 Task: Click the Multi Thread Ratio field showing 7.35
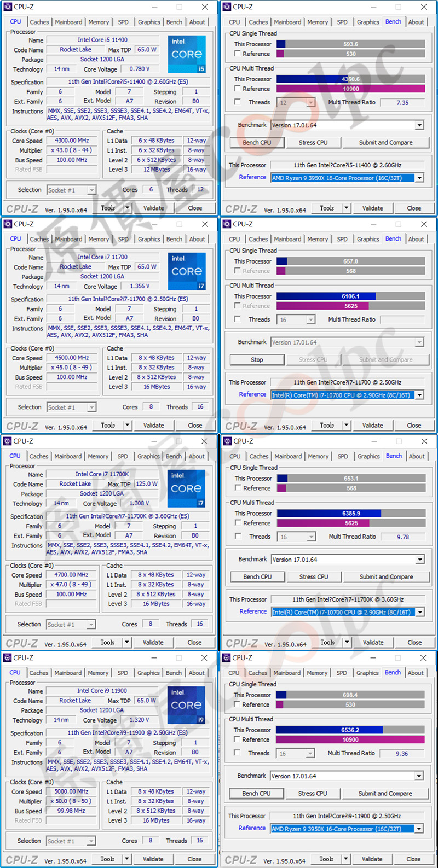point(403,103)
